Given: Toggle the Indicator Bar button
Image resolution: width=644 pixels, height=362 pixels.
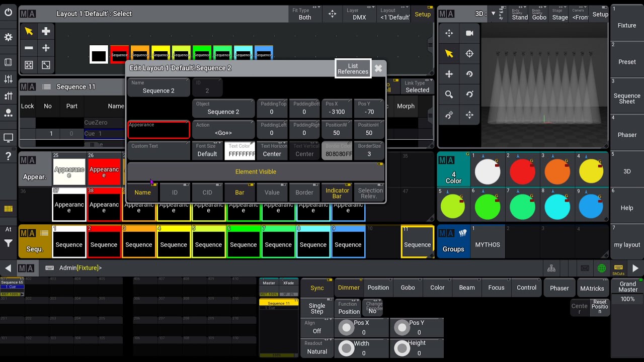Looking at the screenshot, I should (337, 192).
